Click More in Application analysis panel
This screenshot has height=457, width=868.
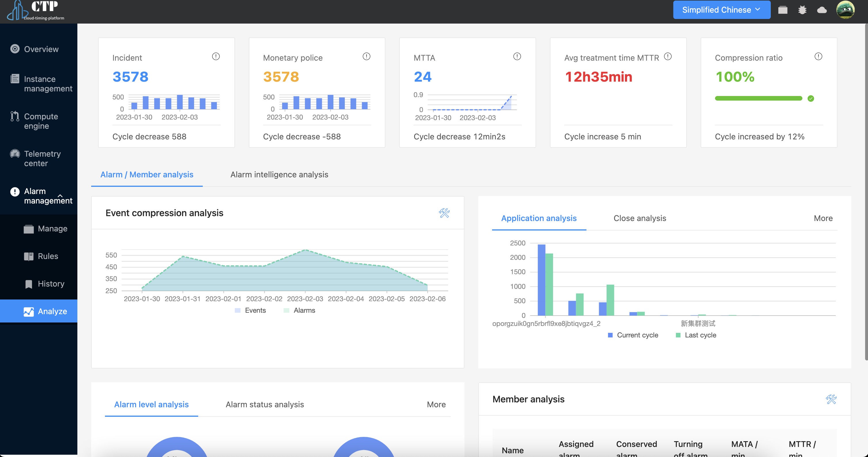coord(823,218)
